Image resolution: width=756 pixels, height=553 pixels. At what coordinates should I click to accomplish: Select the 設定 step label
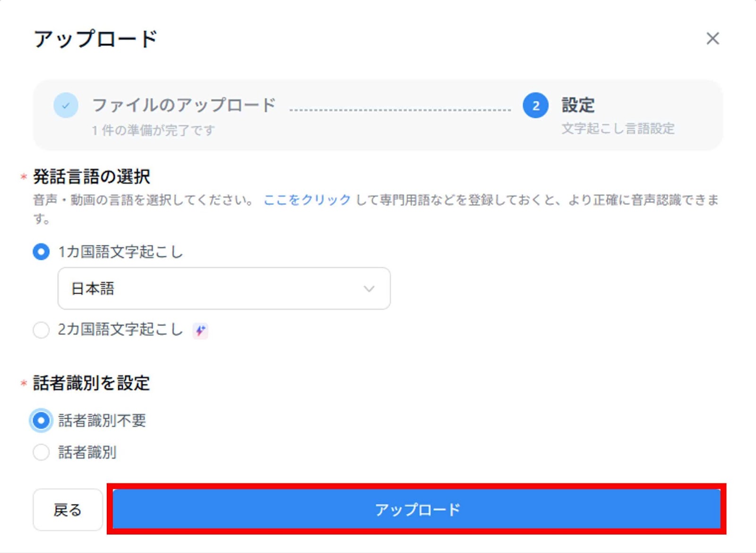coord(577,105)
